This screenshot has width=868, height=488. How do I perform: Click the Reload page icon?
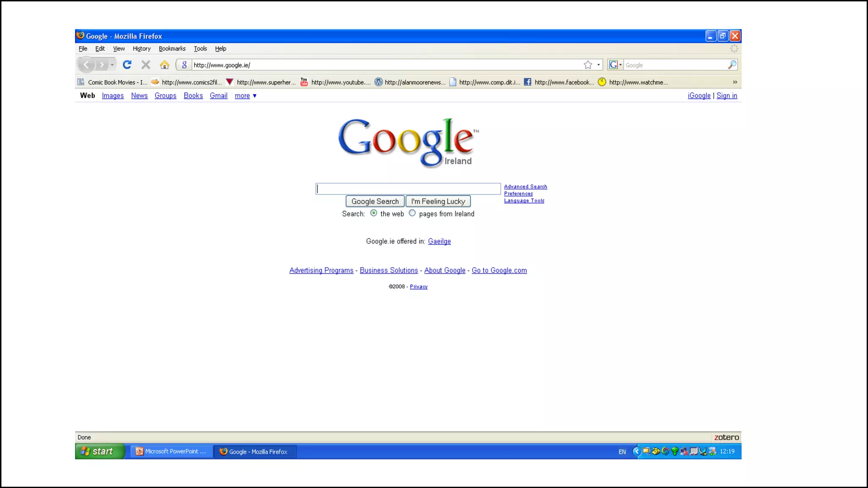coord(127,65)
